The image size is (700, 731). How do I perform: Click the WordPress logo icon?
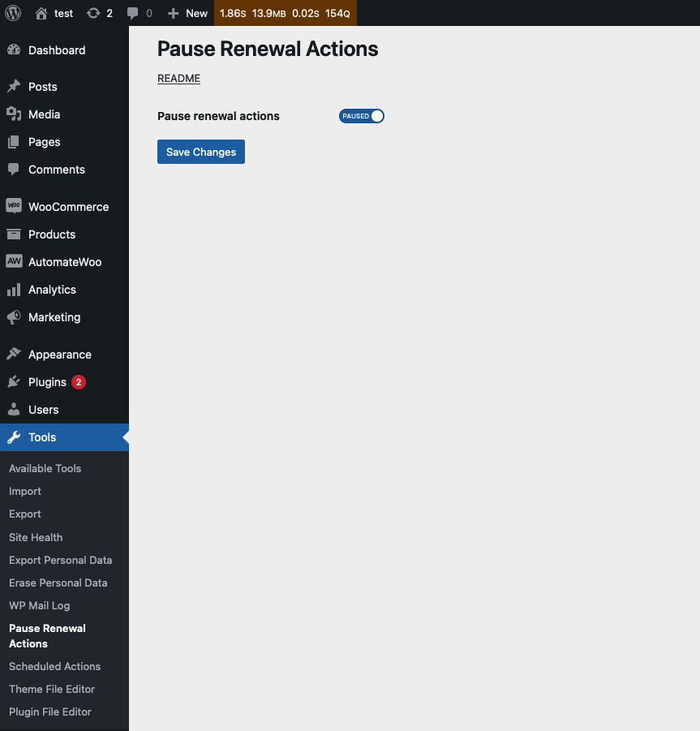point(13,13)
